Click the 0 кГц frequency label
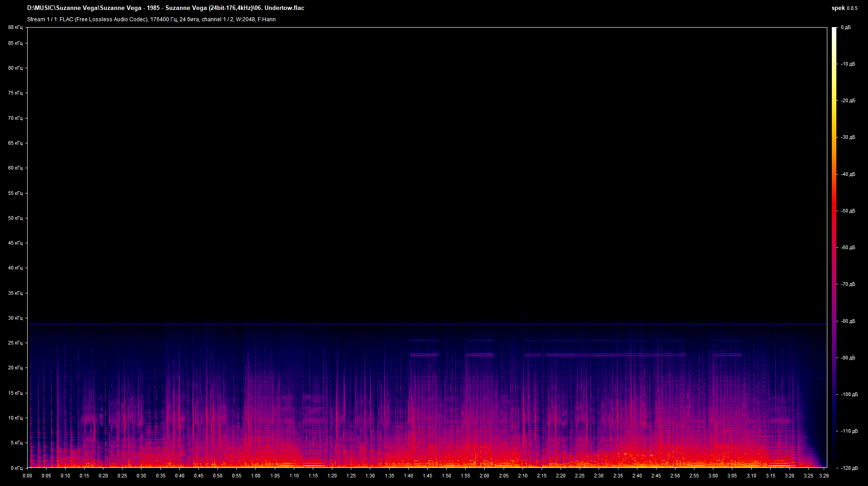The image size is (868, 486). coord(17,468)
